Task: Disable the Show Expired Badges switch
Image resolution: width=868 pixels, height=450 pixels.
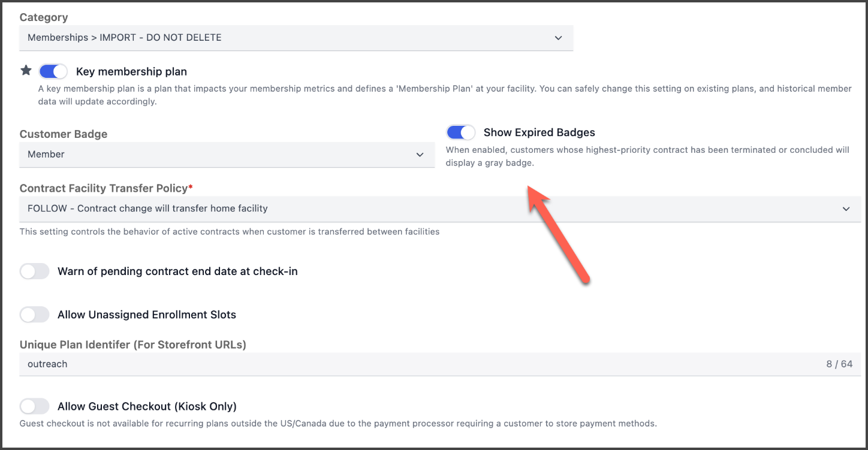Action: click(461, 132)
